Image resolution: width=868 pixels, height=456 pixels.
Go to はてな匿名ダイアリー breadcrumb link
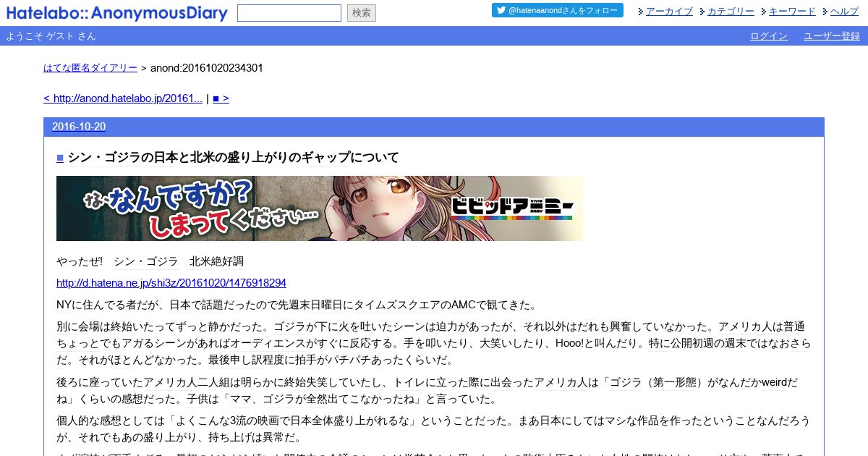[90, 68]
